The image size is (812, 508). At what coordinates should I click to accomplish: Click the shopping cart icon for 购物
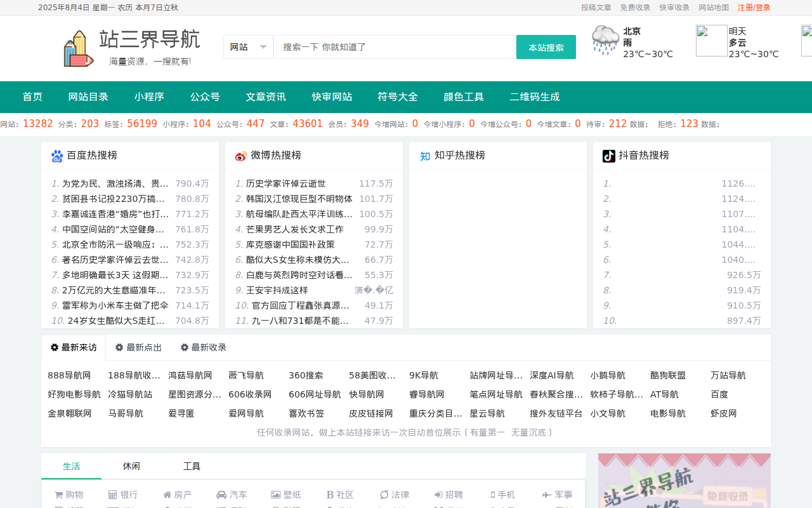pyautogui.click(x=58, y=495)
